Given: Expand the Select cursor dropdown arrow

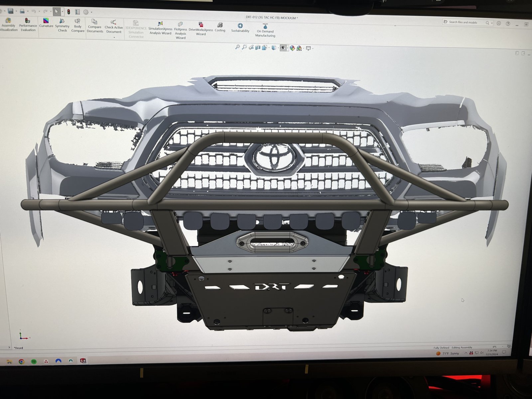Looking at the screenshot, I should pos(62,12).
